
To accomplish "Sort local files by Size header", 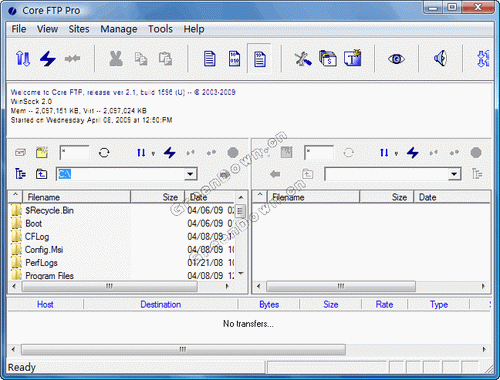I will click(x=157, y=197).
